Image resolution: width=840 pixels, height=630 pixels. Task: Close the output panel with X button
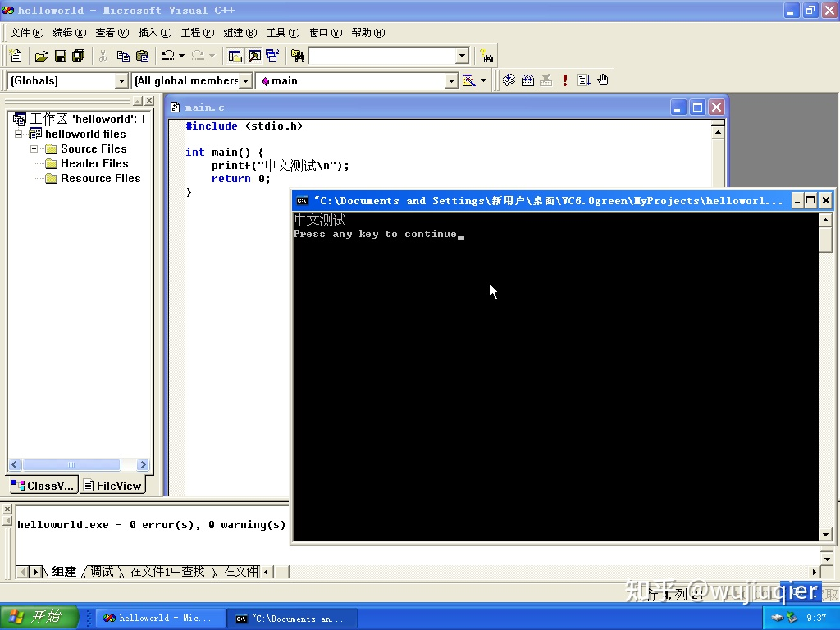[x=7, y=509]
